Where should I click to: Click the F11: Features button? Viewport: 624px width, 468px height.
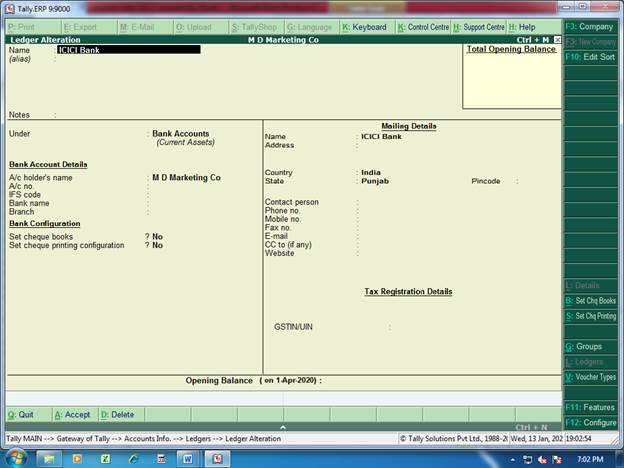pos(591,407)
